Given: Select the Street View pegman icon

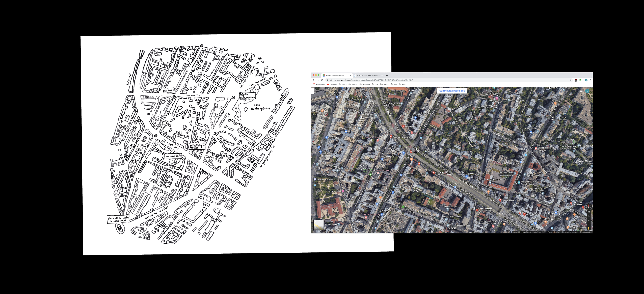Looking at the screenshot, I should click(x=589, y=228).
